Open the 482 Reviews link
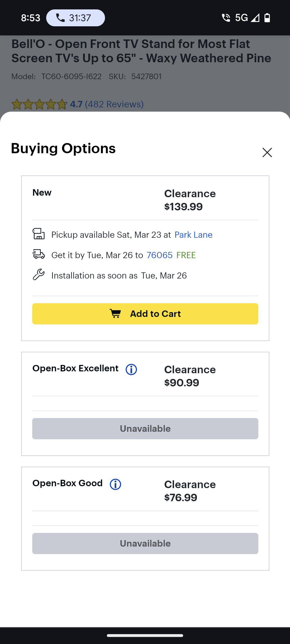 pos(114,104)
